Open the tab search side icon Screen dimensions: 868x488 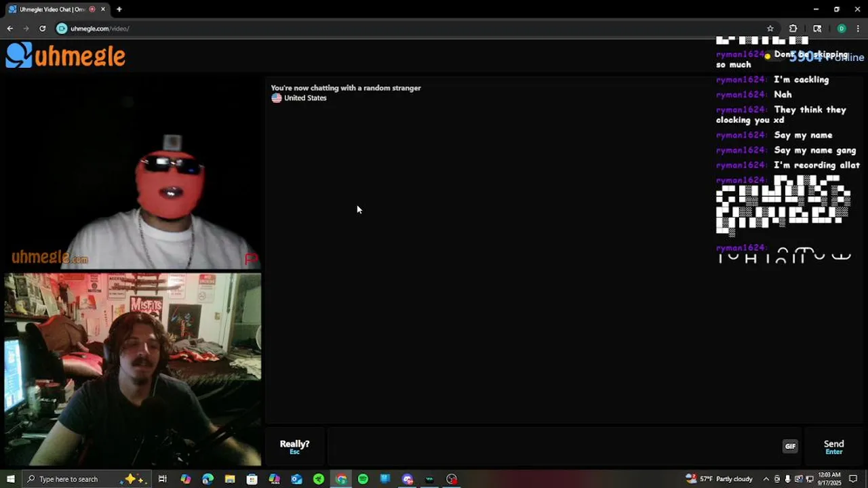[817, 28]
